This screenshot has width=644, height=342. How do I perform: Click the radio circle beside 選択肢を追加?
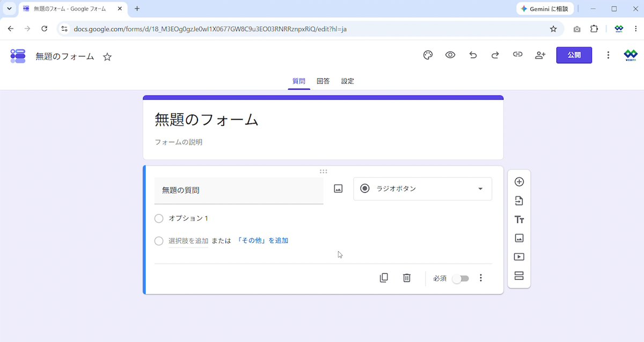coord(159,241)
